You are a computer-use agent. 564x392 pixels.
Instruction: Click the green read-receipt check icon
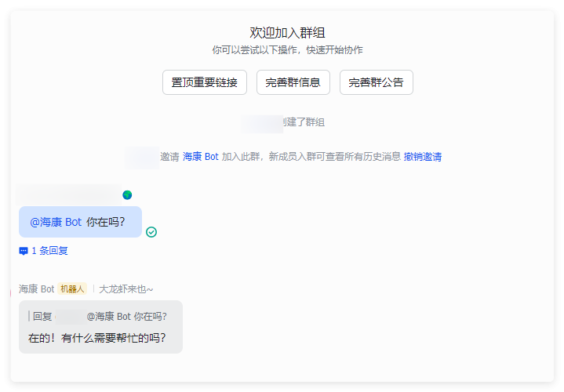click(151, 232)
